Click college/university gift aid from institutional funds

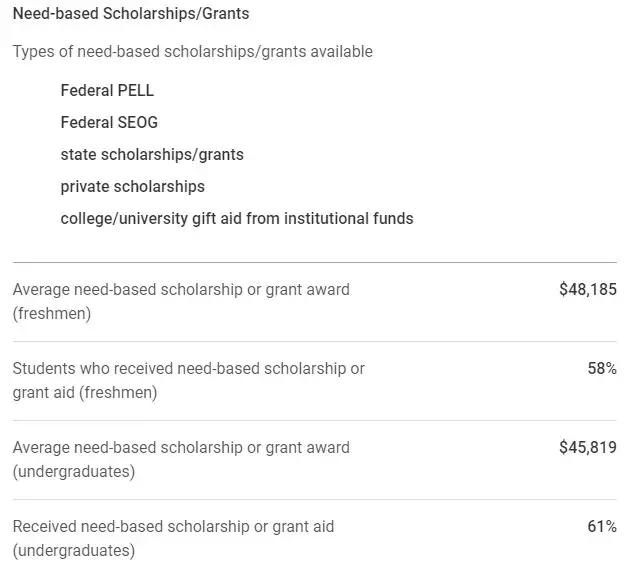(237, 219)
